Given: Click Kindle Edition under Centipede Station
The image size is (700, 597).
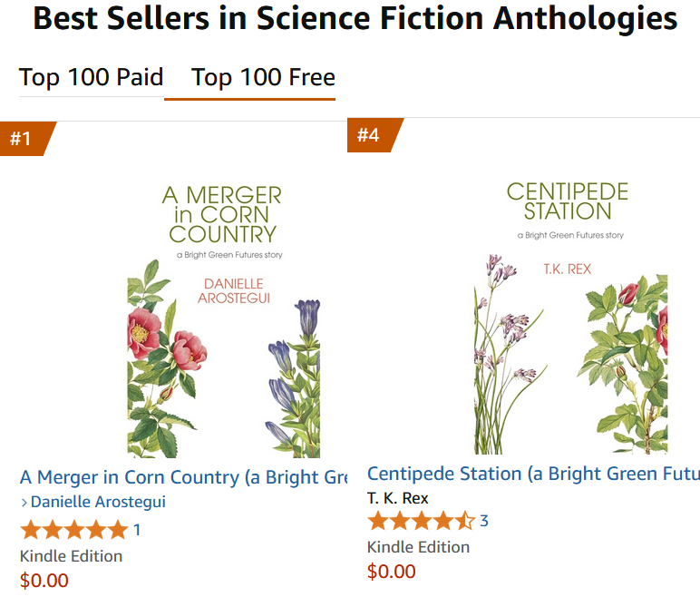Looking at the screenshot, I should [x=418, y=547].
